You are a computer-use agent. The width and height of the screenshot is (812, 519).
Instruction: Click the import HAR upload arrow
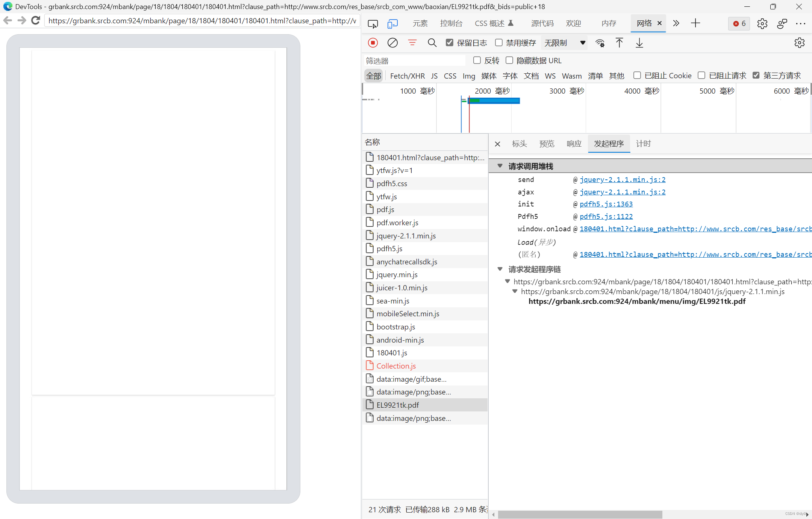[619, 43]
